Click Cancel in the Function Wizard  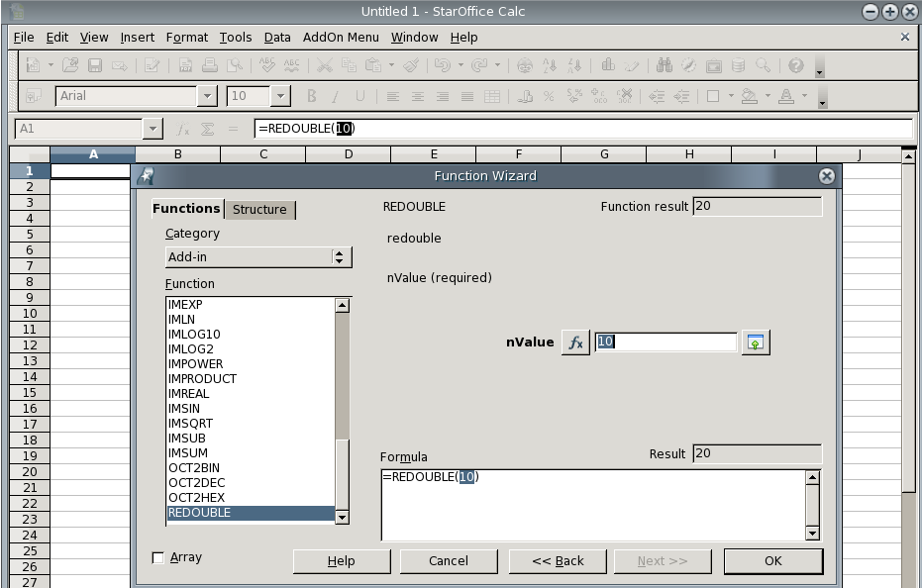click(x=449, y=561)
